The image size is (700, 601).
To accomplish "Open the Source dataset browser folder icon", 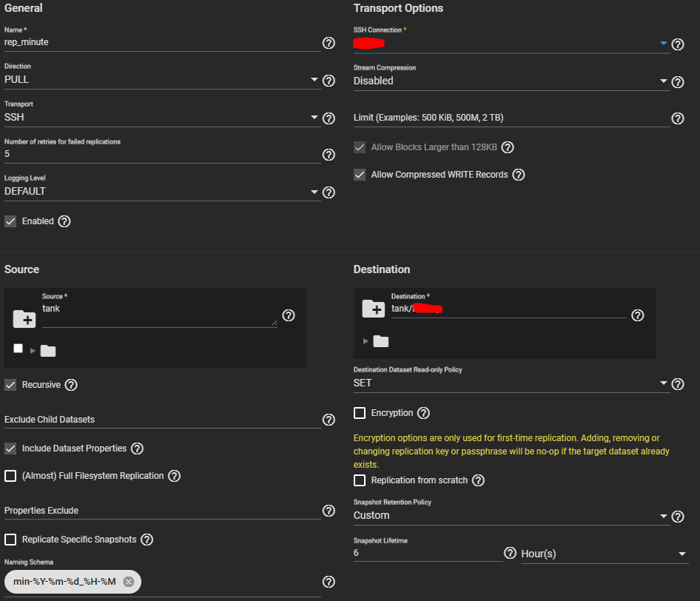I will [24, 319].
